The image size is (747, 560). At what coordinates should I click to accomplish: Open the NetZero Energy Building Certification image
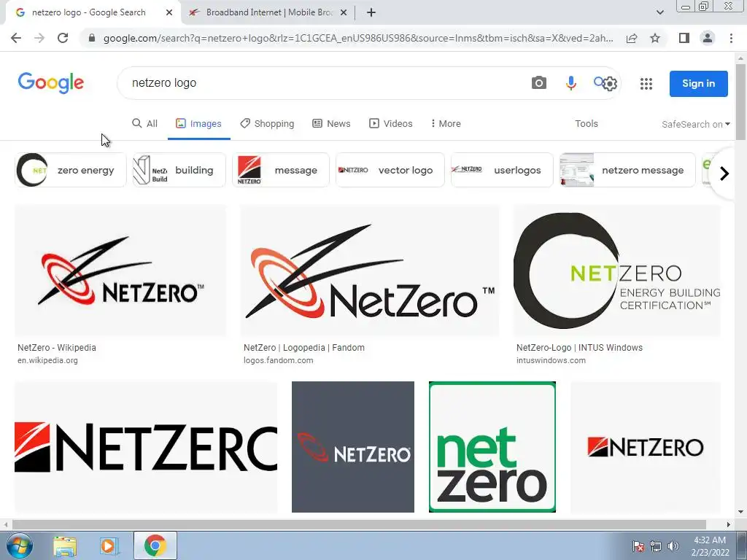pyautogui.click(x=617, y=271)
